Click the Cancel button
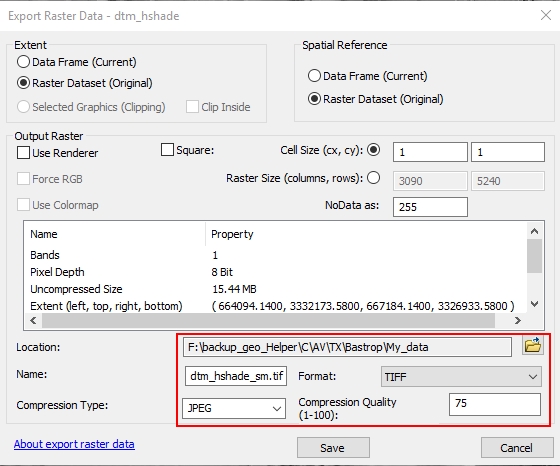 click(517, 448)
